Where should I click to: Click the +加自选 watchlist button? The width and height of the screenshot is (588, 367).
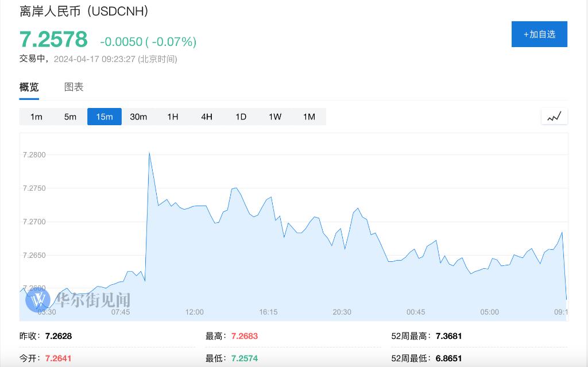[x=539, y=34]
